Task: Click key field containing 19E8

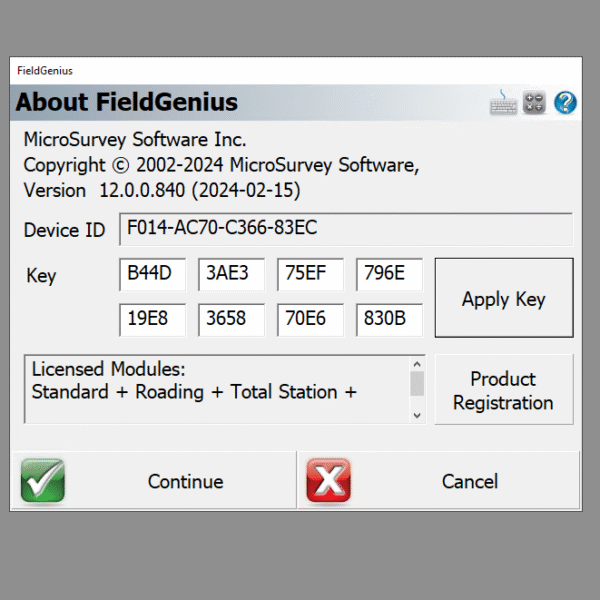Action: (x=152, y=320)
